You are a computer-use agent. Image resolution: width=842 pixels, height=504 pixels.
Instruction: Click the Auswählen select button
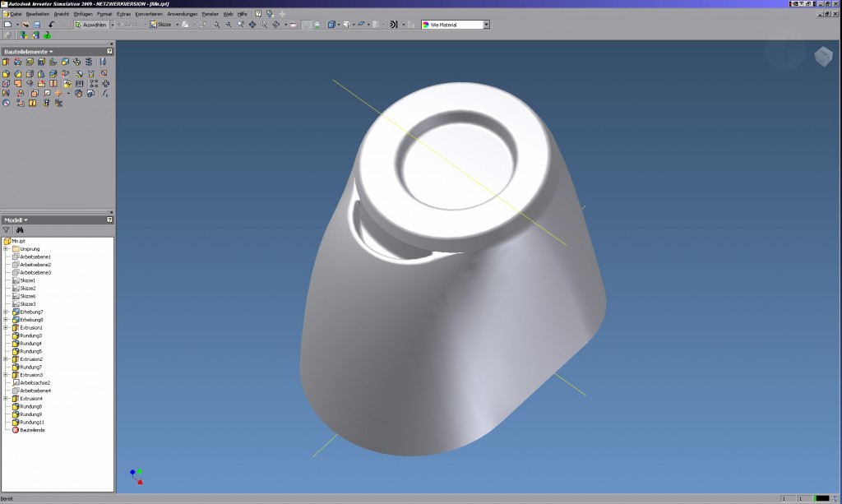pyautogui.click(x=92, y=25)
